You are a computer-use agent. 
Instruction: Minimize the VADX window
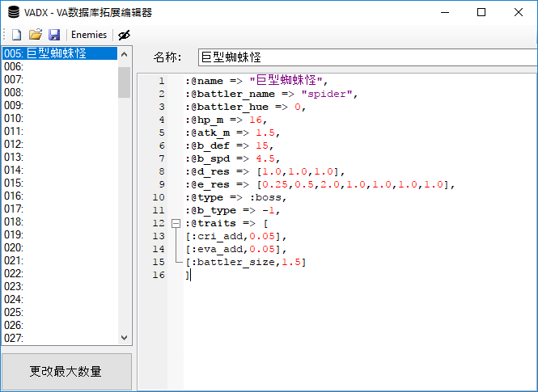[445, 12]
